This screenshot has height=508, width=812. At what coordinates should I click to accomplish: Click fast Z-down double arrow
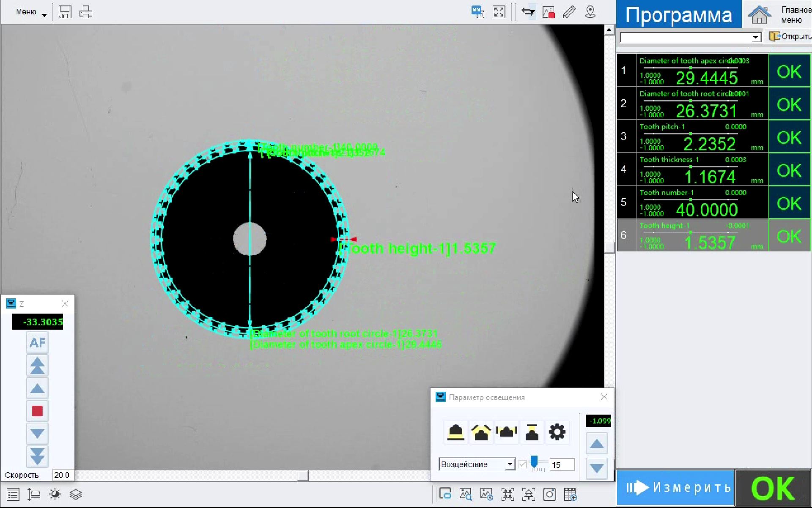coord(37,456)
